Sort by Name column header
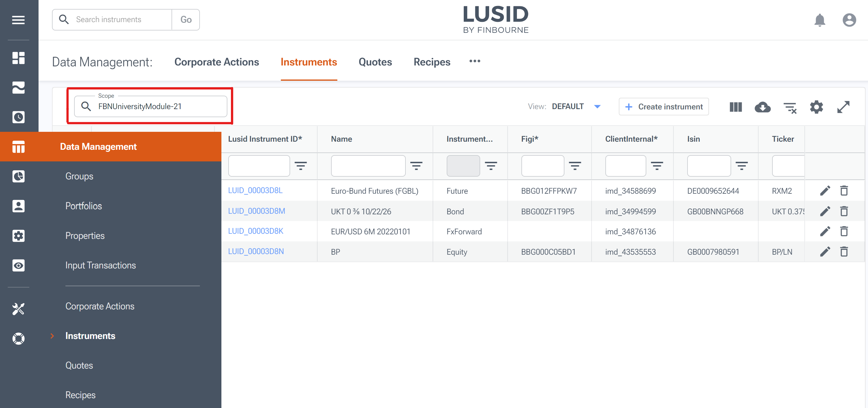 pos(341,139)
